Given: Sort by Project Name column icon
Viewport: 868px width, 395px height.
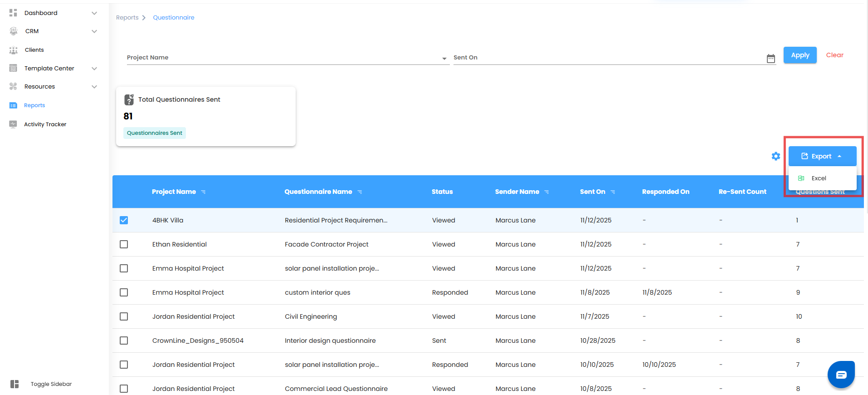Looking at the screenshot, I should (x=203, y=192).
